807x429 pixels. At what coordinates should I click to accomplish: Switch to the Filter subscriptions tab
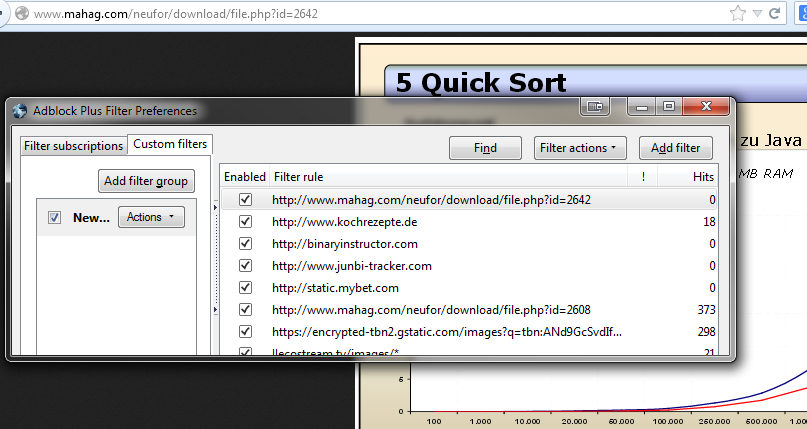point(73,146)
